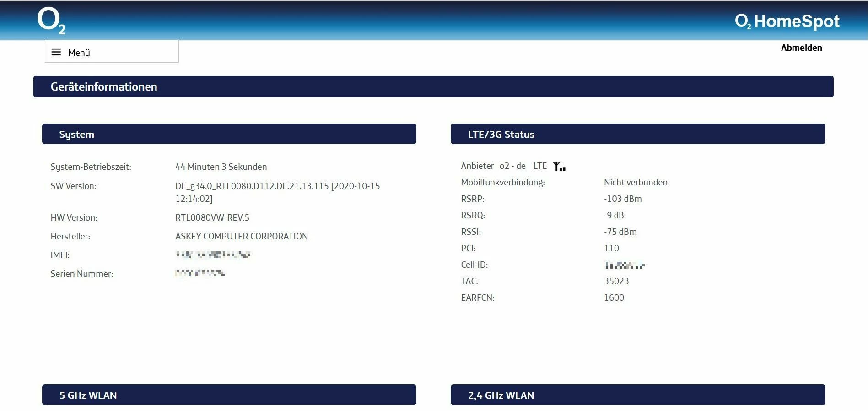Select ASKEY COMPUTER CORPORATION text

242,236
